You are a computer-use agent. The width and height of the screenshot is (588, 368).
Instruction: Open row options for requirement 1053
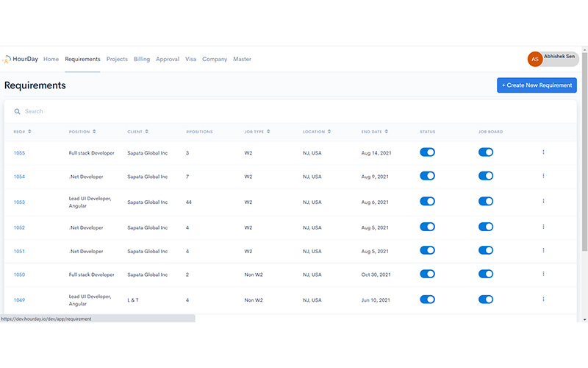coord(543,202)
